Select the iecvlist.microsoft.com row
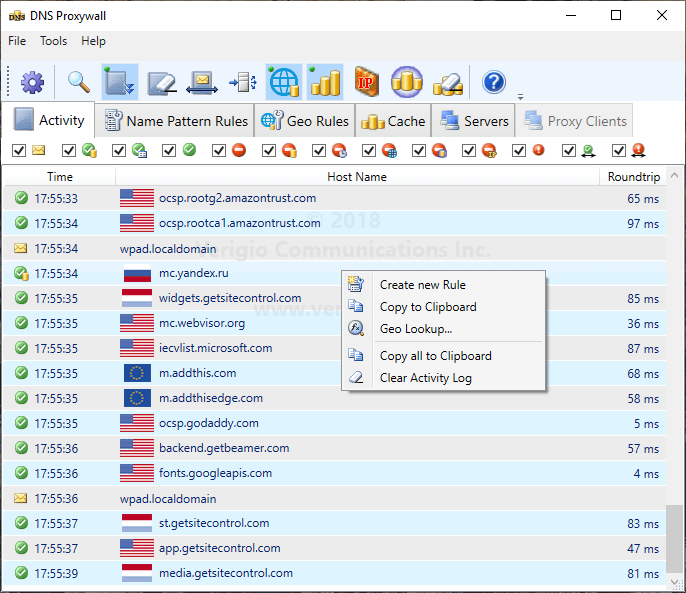Viewport: 686px width, 593px height. click(335, 348)
